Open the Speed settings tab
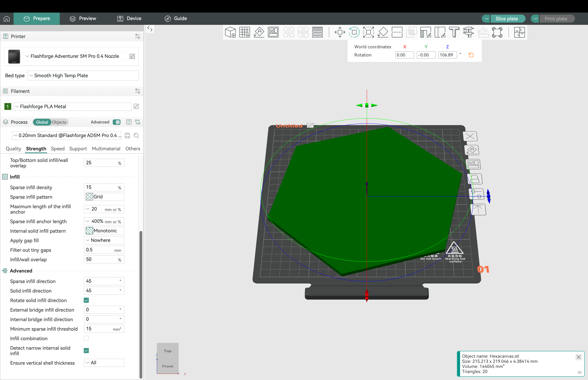The width and height of the screenshot is (588, 380). click(58, 148)
